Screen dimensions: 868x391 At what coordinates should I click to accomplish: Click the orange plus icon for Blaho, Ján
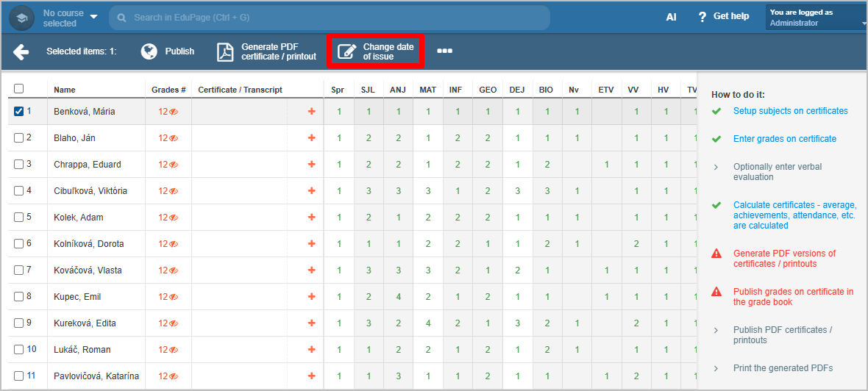coord(311,138)
